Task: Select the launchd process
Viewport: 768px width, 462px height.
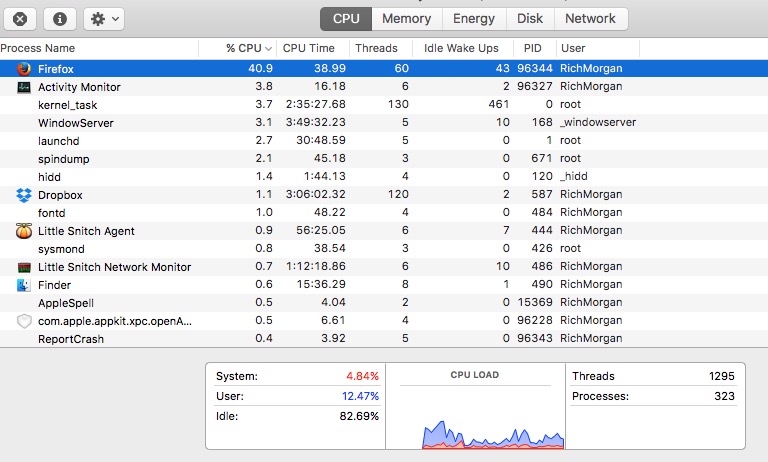Action: pyautogui.click(x=384, y=141)
